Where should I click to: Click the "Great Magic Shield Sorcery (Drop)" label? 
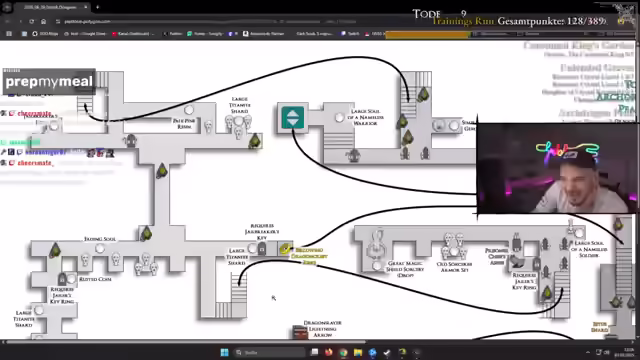point(405,269)
